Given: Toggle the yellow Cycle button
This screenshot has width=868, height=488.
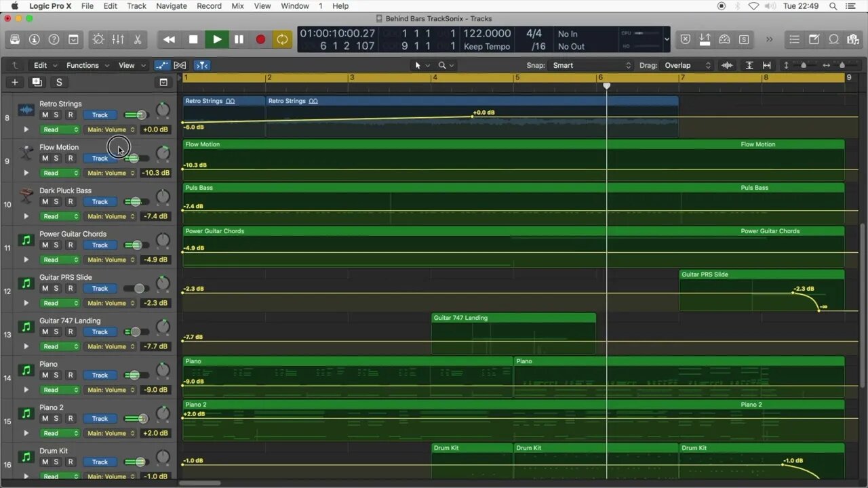Looking at the screenshot, I should pos(282,39).
